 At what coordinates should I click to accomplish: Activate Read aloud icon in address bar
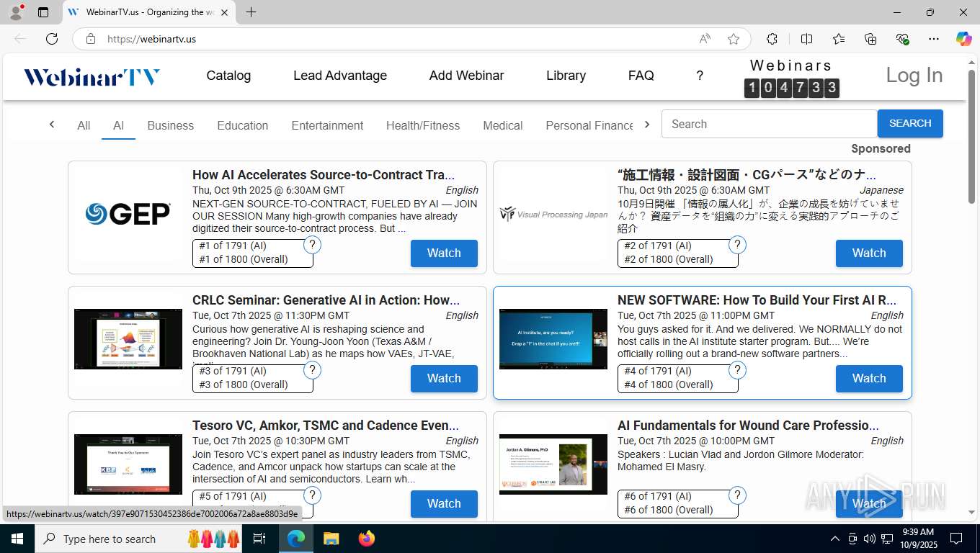[x=705, y=39]
